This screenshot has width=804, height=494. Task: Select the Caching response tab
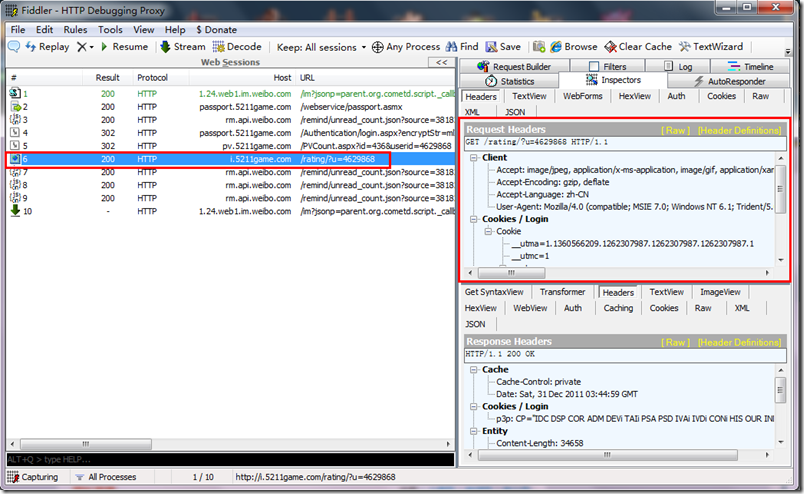click(618, 308)
